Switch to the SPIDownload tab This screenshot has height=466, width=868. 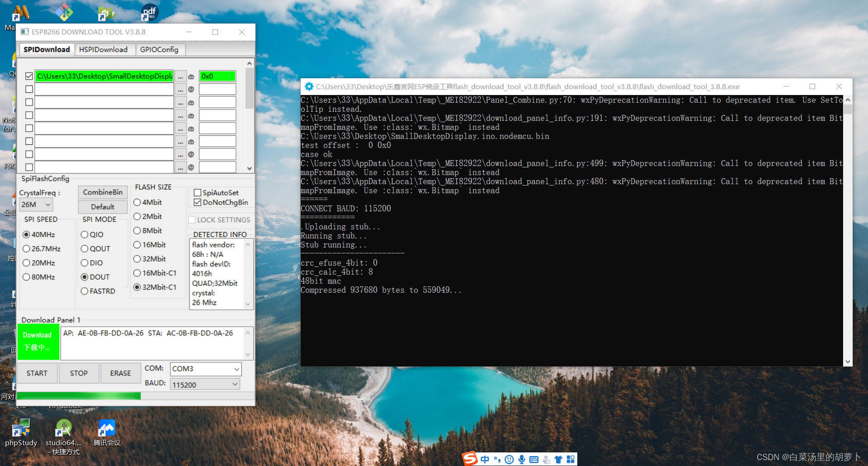[x=47, y=49]
